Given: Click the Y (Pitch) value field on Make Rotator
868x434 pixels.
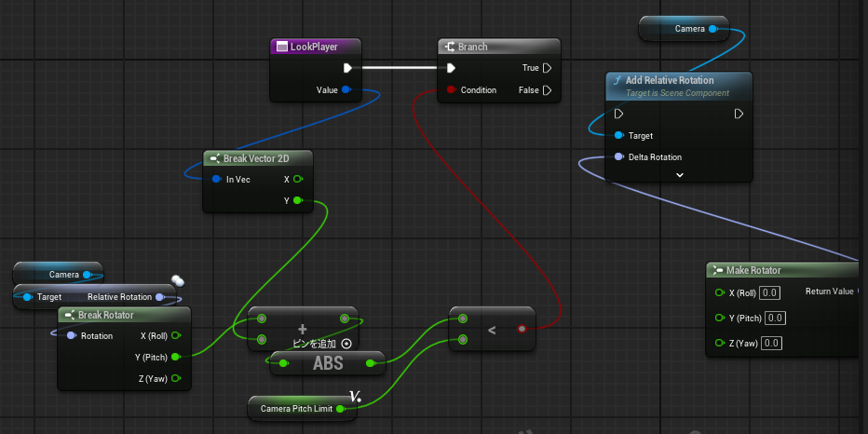Looking at the screenshot, I should (775, 318).
